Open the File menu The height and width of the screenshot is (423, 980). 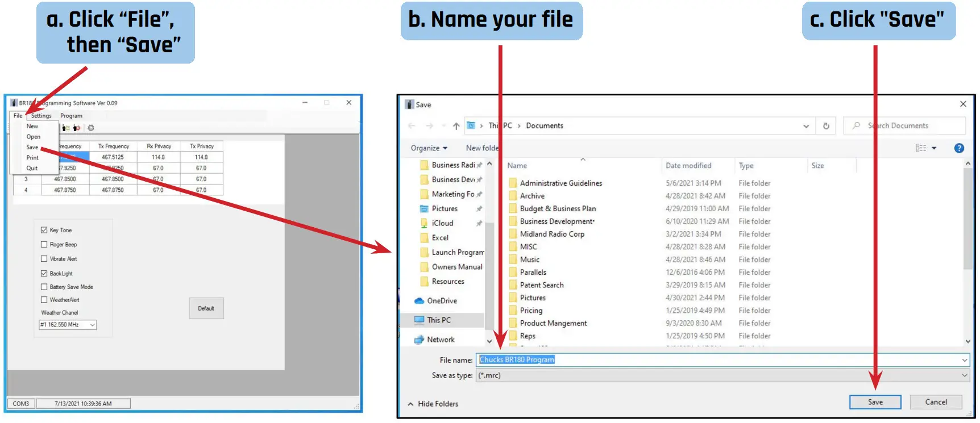18,116
